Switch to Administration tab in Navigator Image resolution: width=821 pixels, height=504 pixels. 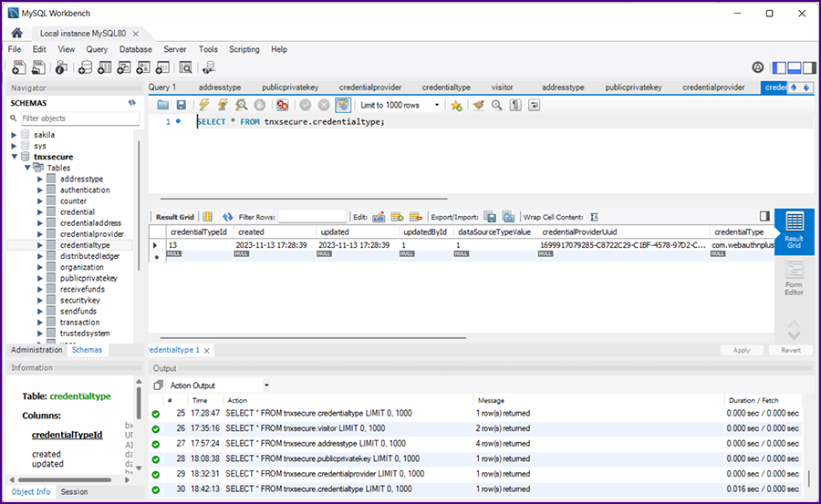click(x=36, y=350)
